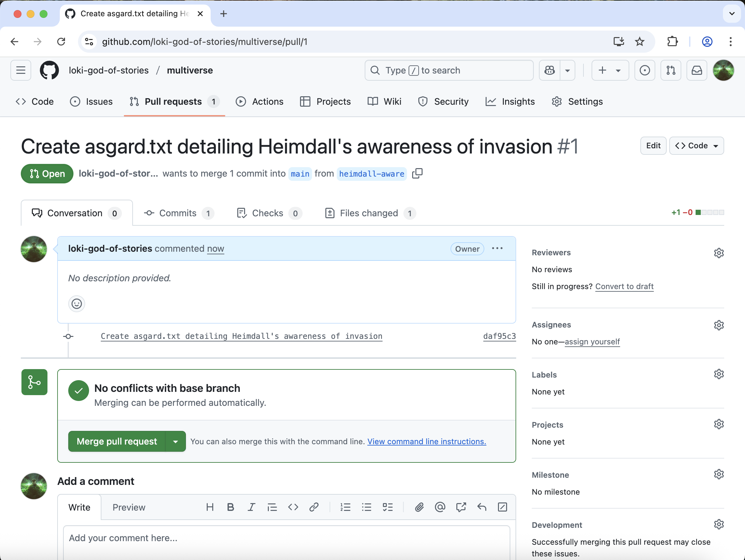The width and height of the screenshot is (745, 560).
Task: Open Labels settings gear
Action: pos(719,374)
